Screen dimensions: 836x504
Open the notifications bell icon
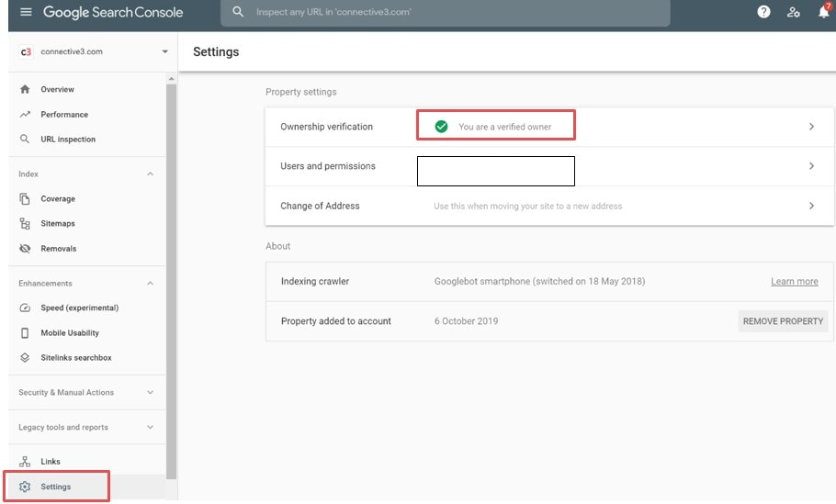point(823,13)
